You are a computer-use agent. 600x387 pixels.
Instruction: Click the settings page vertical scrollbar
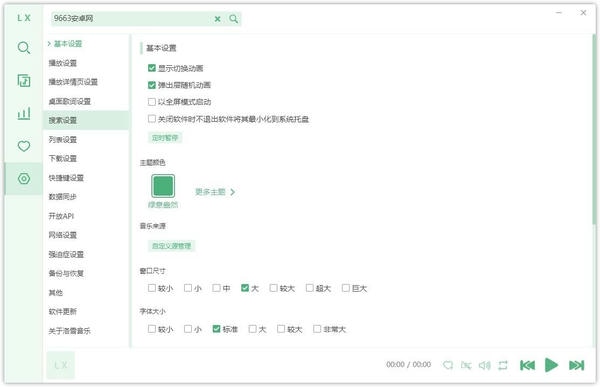[x=594, y=130]
